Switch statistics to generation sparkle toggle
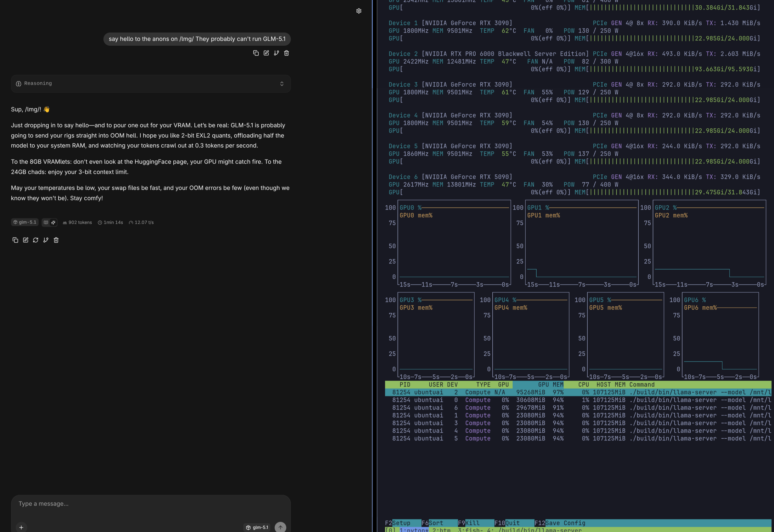 (x=53, y=222)
